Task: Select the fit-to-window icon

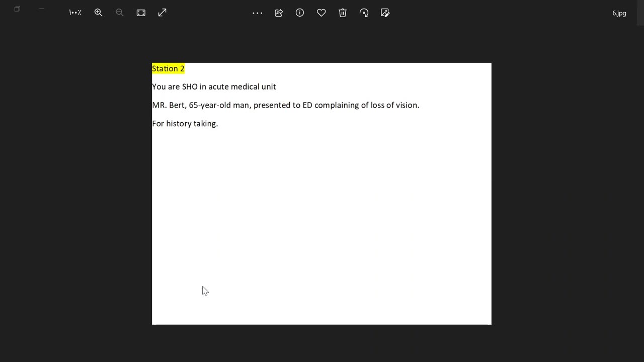Action: coord(141,13)
